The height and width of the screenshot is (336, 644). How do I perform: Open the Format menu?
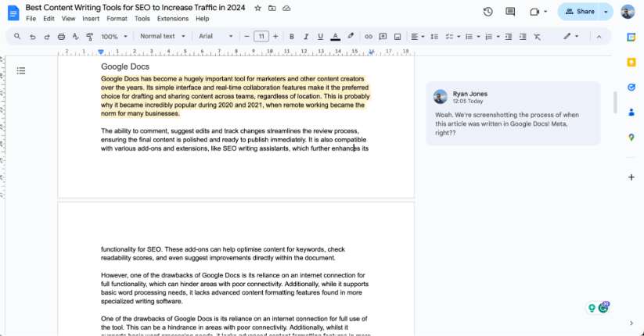click(117, 19)
